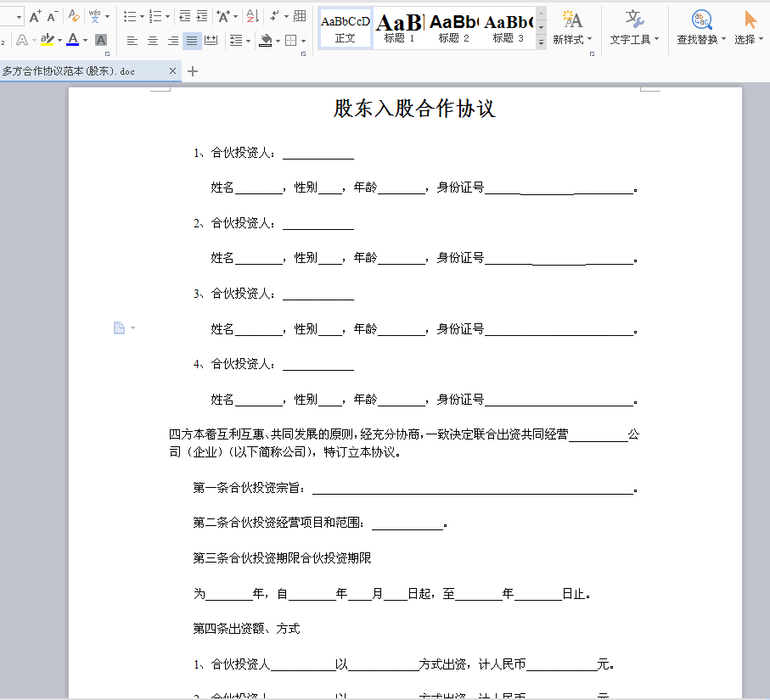Click the Decrease Font Size icon

(x=53, y=17)
